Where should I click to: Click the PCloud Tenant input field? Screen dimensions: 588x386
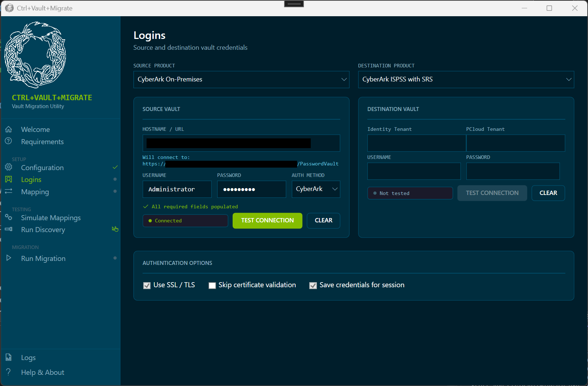coord(516,143)
